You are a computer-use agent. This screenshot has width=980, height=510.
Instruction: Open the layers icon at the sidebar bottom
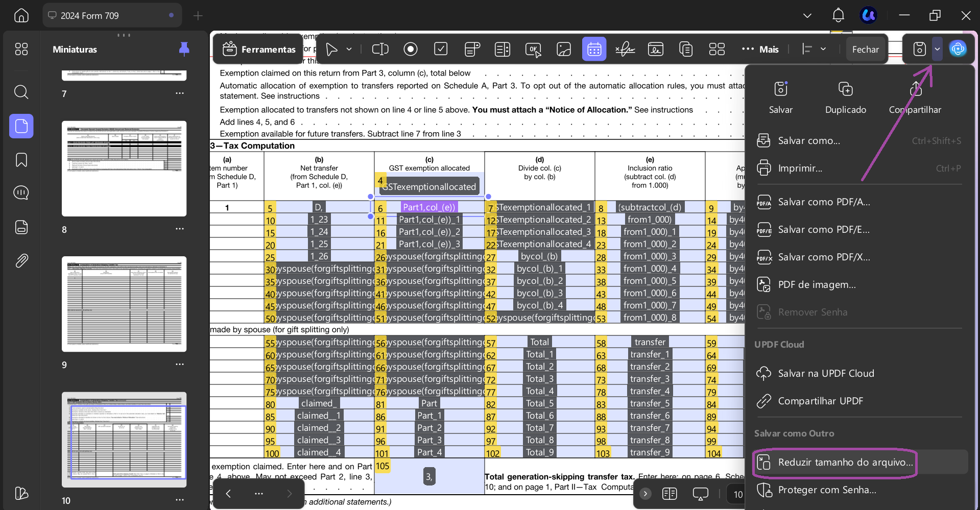(21, 493)
